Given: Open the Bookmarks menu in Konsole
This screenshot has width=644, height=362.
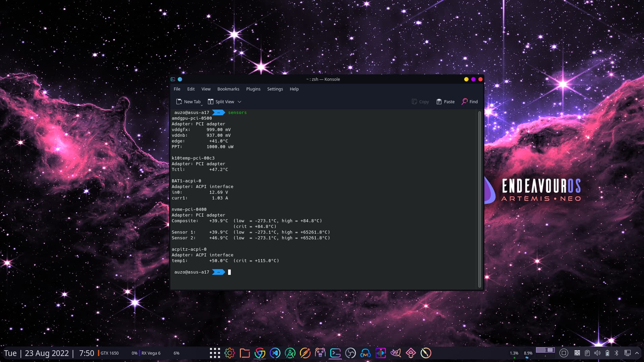Looking at the screenshot, I should (x=228, y=89).
